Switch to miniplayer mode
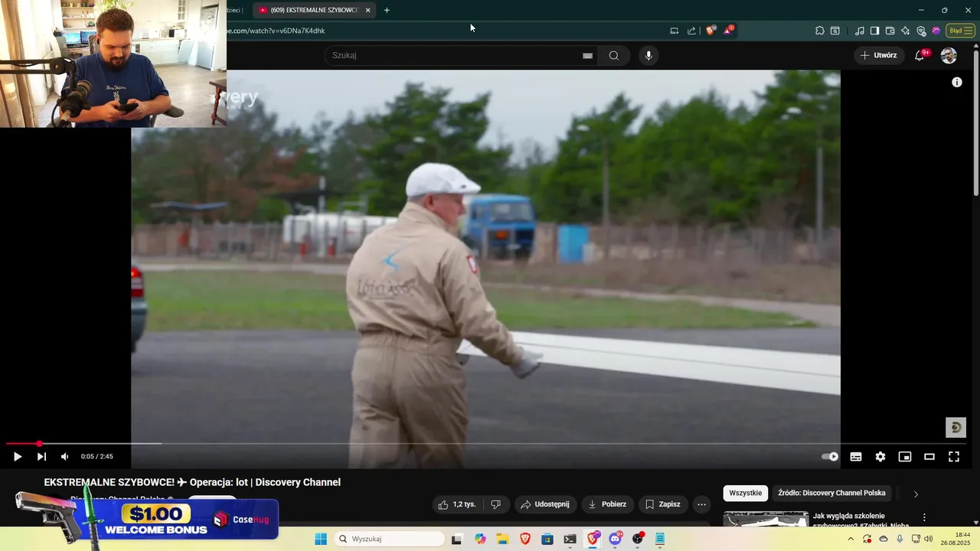 click(905, 457)
